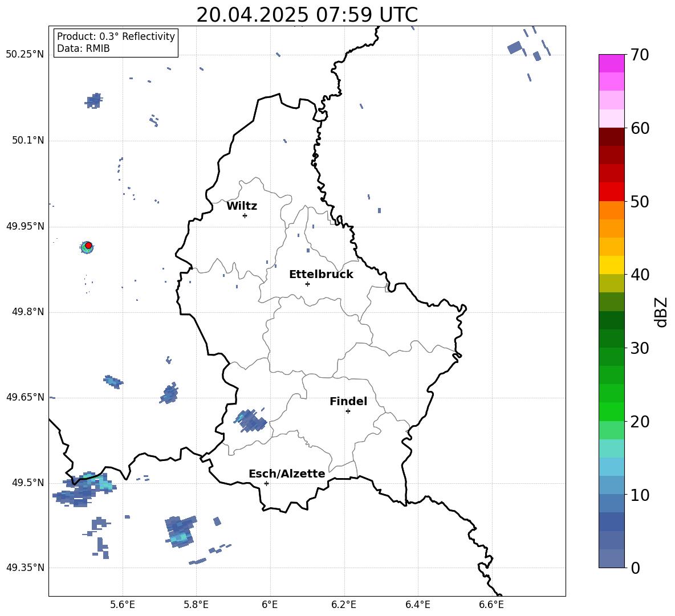Click the title "20.04.2025 07:59 UTC"

click(x=307, y=15)
